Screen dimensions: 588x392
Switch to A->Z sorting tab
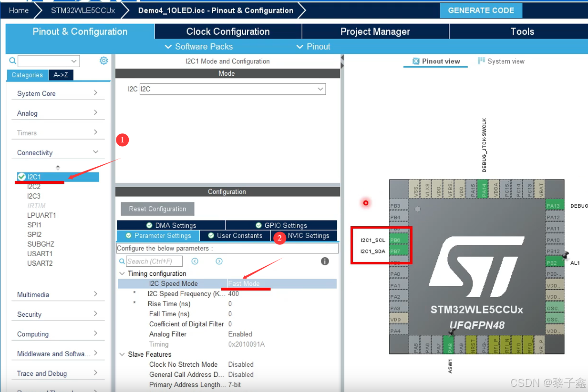[61, 75]
